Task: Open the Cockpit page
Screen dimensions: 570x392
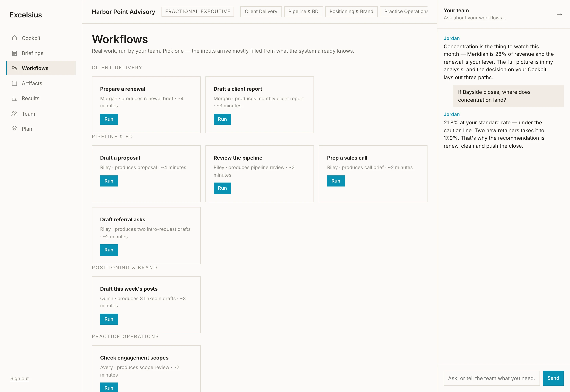Action: pos(41,38)
